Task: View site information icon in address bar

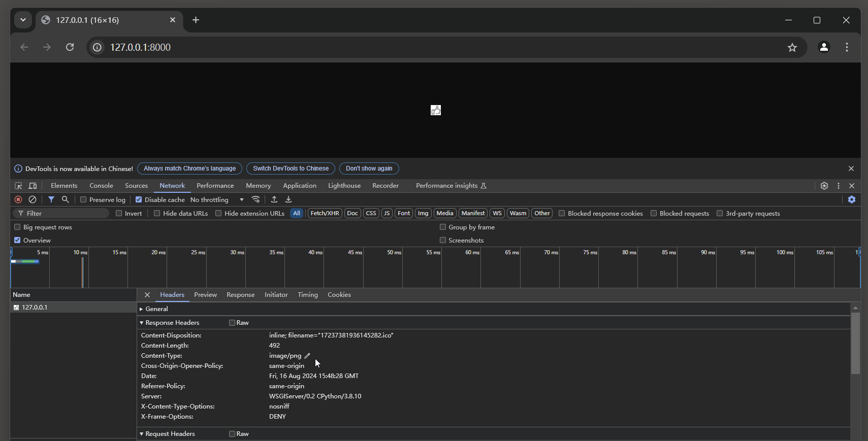Action: (x=97, y=47)
